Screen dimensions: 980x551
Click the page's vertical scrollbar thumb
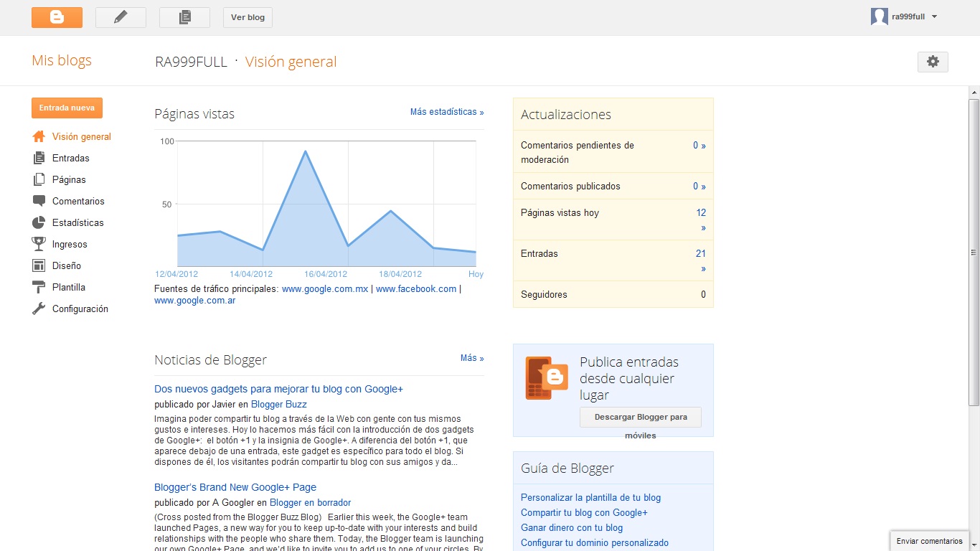coord(974,253)
